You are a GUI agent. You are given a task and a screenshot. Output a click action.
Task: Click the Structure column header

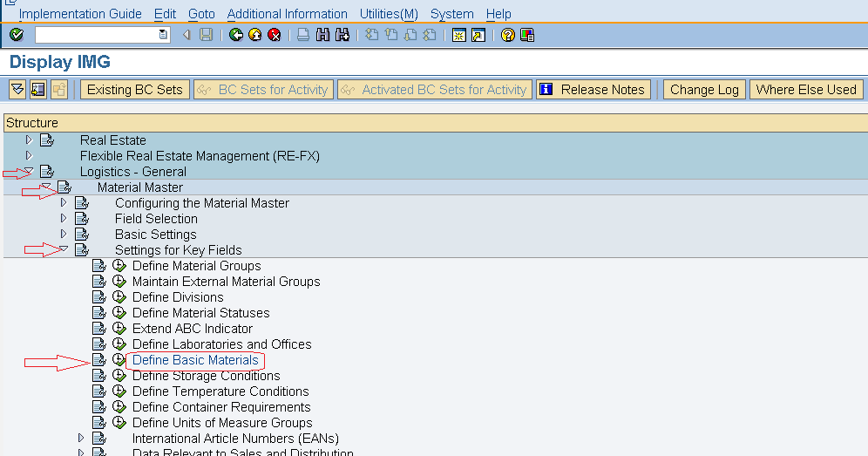coord(435,122)
